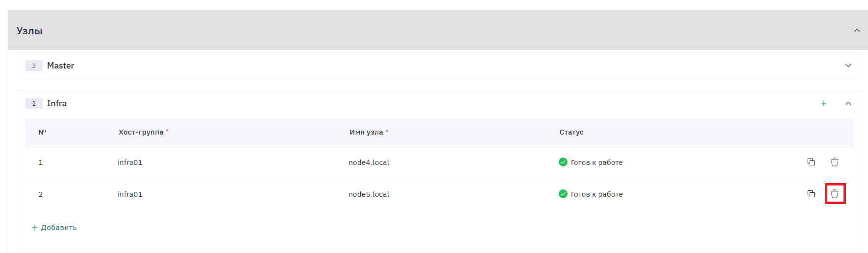Click the green status check for node5.local
Image resolution: width=868 pixels, height=253 pixels.
[x=563, y=194]
